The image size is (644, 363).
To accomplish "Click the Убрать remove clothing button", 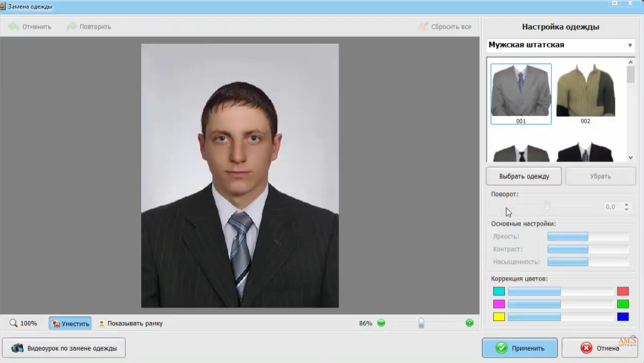I will (x=600, y=176).
